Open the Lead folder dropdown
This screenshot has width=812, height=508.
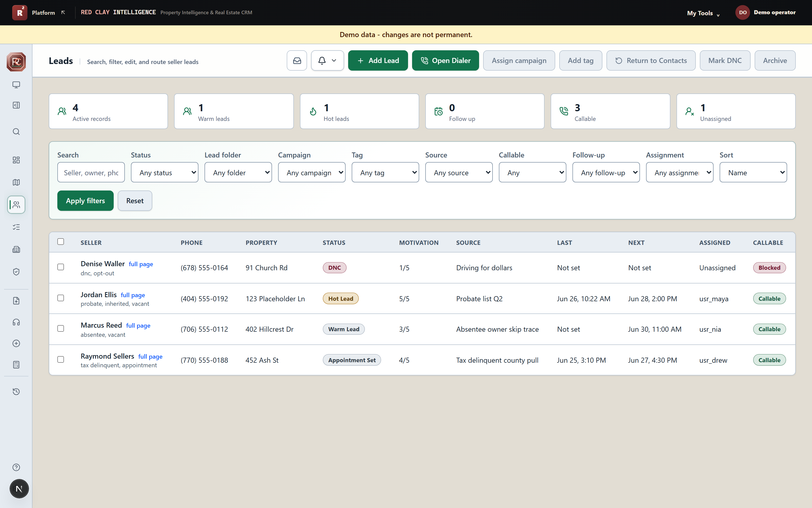pyautogui.click(x=238, y=172)
